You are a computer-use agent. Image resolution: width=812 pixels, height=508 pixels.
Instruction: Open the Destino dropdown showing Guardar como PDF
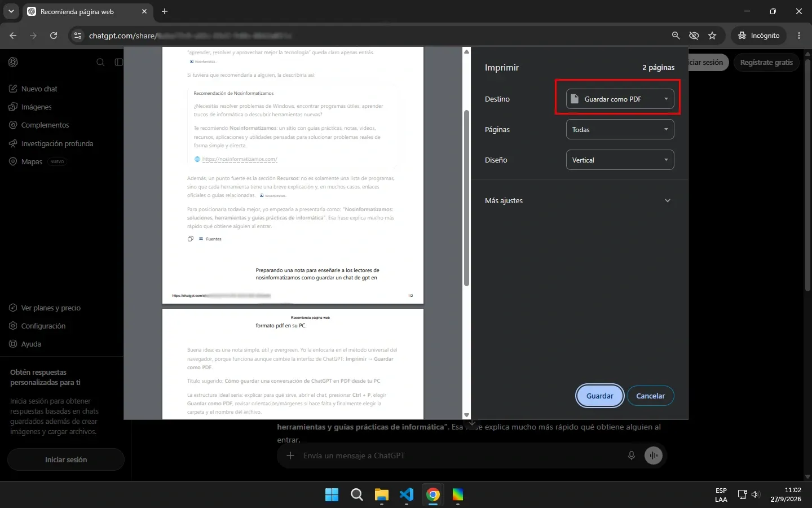click(x=620, y=99)
